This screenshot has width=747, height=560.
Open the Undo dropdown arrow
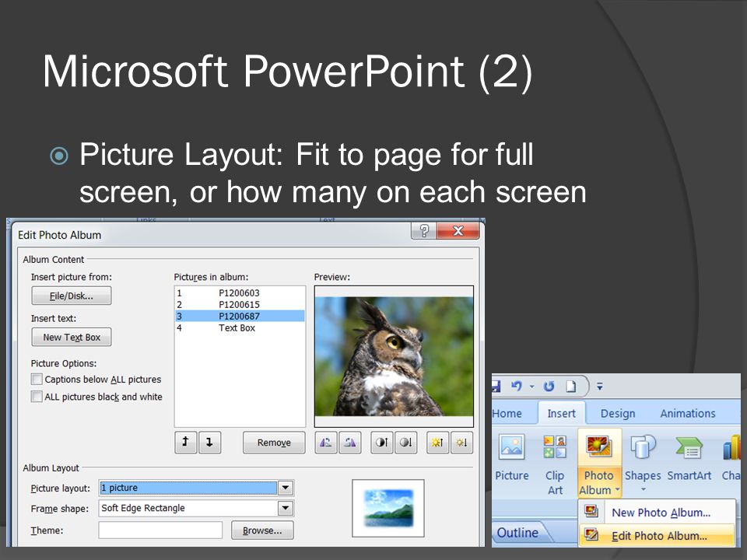(531, 387)
